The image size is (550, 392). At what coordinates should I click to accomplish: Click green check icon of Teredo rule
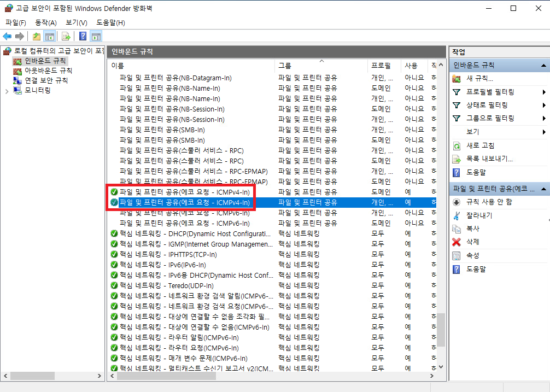114,285
